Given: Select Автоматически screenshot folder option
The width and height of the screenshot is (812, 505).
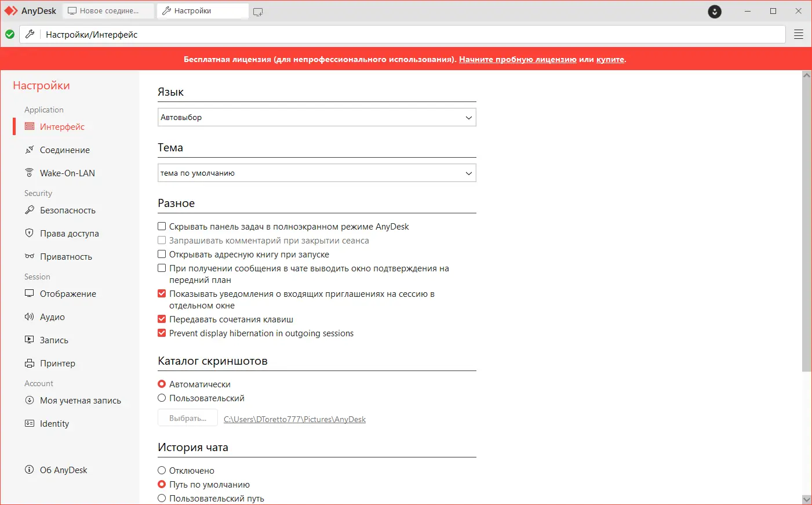Looking at the screenshot, I should click(x=162, y=384).
